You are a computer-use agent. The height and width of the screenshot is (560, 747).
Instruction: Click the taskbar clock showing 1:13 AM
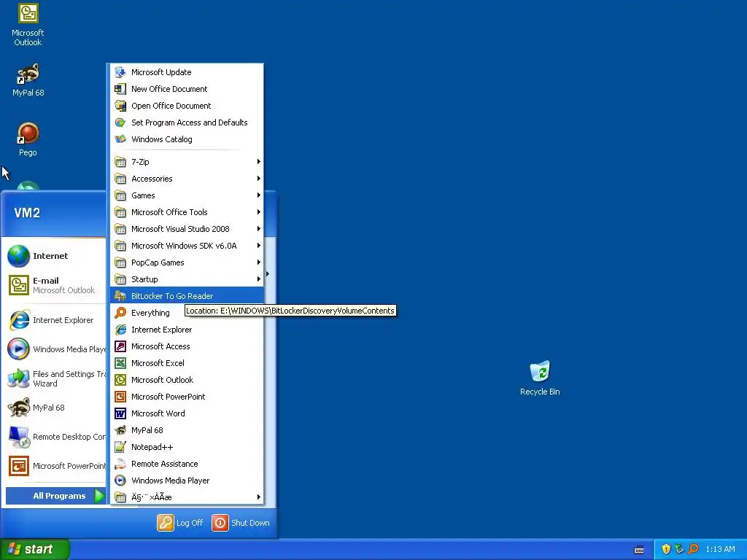click(x=720, y=549)
